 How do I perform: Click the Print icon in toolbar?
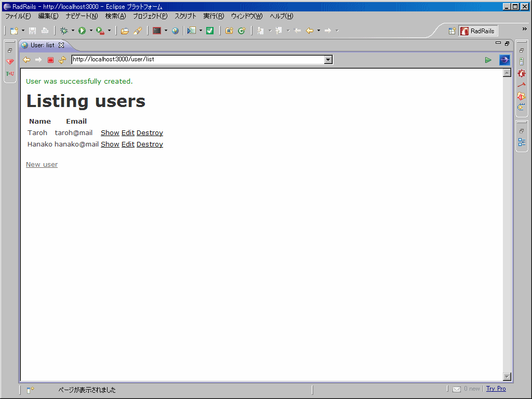[45, 31]
